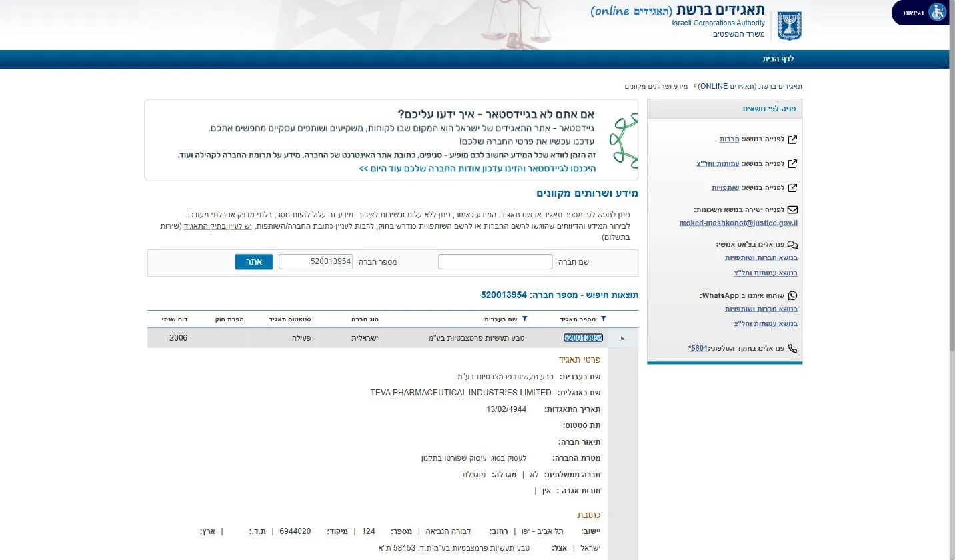Sort by שם בעברית column header
Screen dimensions: 955x560
[x=500, y=319]
